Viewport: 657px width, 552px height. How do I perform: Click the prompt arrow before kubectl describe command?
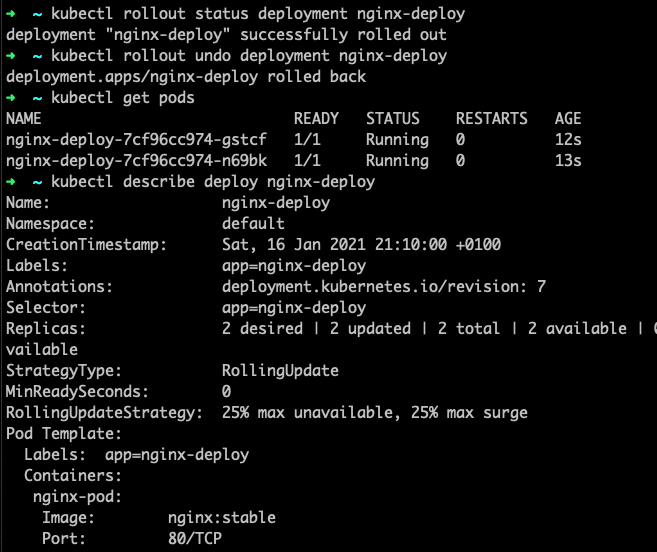pos(10,182)
